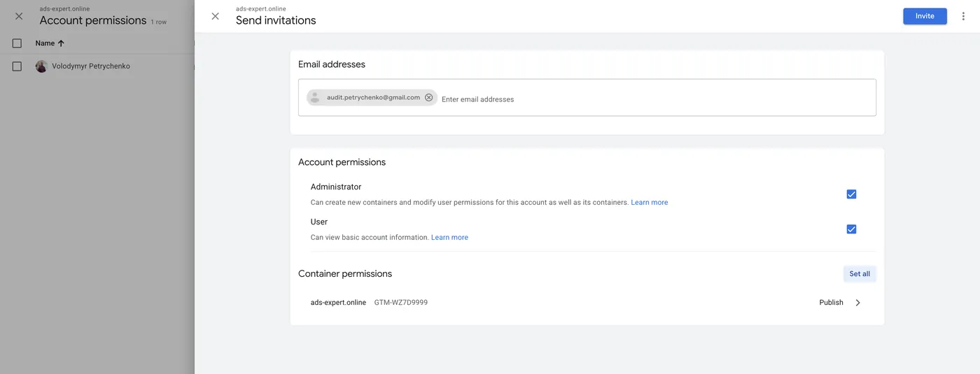The width and height of the screenshot is (980, 374).
Task: Click the Send invitations heading
Action: tap(276, 20)
